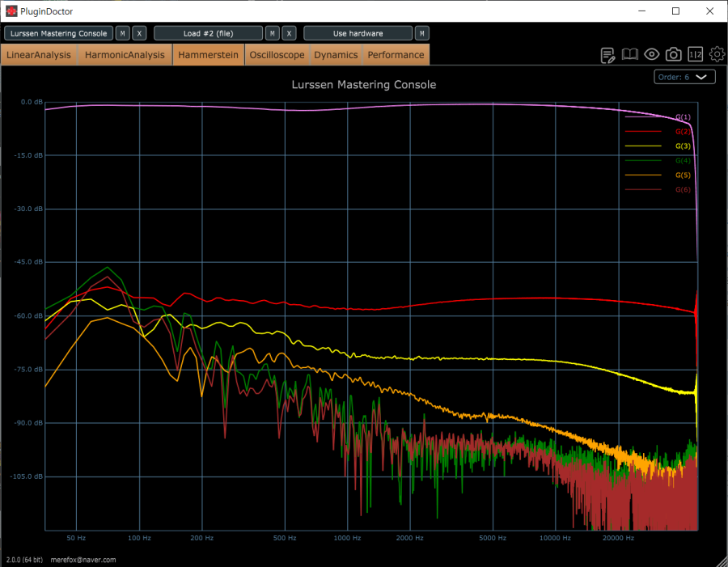
Task: Click the -45.0 dB axis label
Action: 28,262
